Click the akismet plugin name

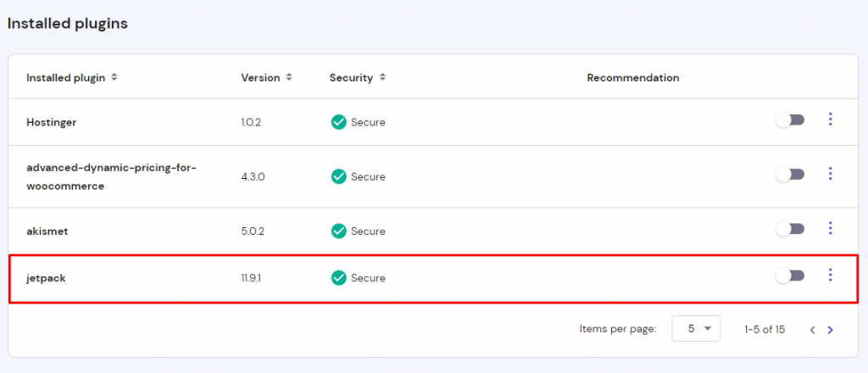tap(47, 231)
